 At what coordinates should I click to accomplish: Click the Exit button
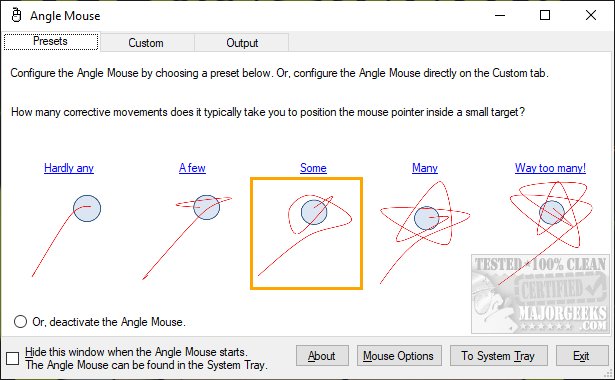tap(582, 356)
